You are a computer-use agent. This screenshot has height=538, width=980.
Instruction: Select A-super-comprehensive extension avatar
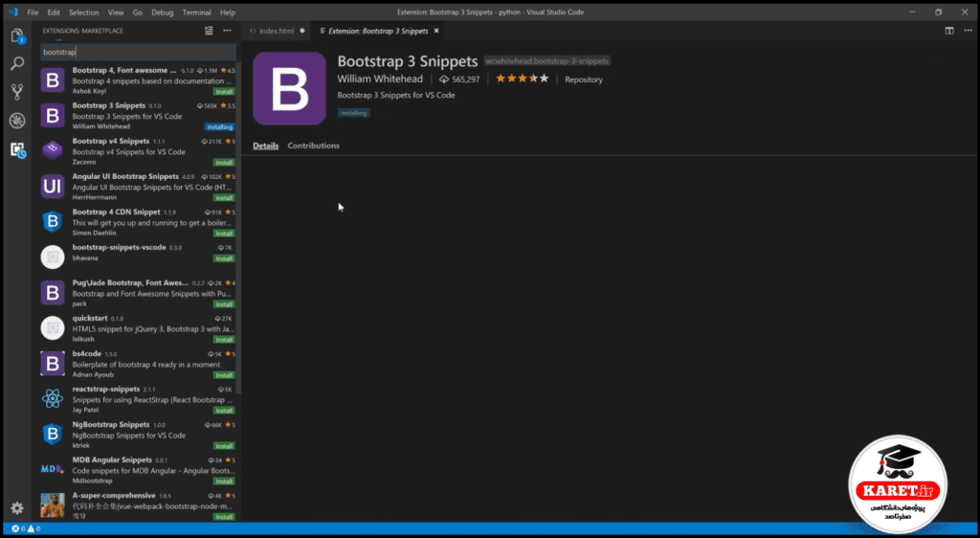(53, 504)
